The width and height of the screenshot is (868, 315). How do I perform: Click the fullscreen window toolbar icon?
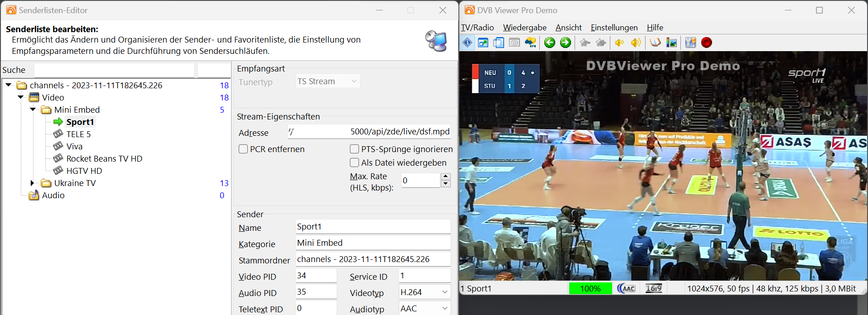(483, 43)
